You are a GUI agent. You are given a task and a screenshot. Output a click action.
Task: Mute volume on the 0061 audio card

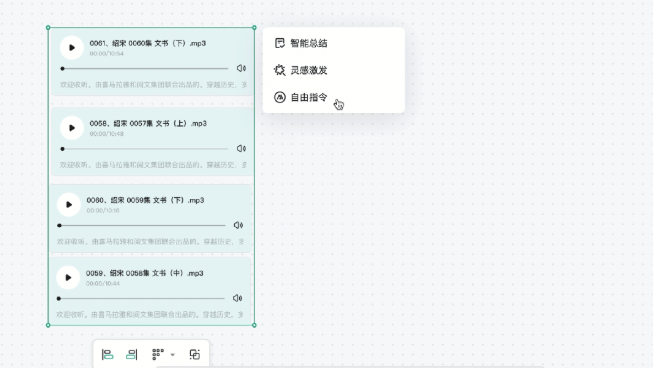pos(241,68)
